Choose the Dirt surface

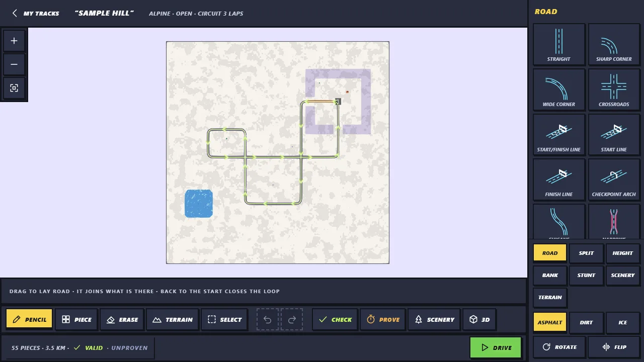(586, 322)
